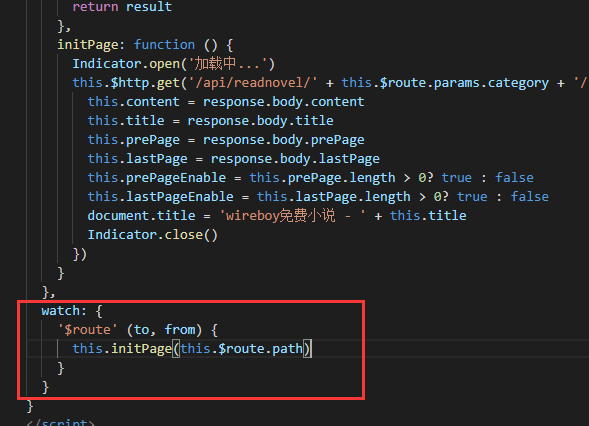The image size is (589, 426).
Task: Click the initPage function definition name
Action: pyautogui.click(x=87, y=45)
